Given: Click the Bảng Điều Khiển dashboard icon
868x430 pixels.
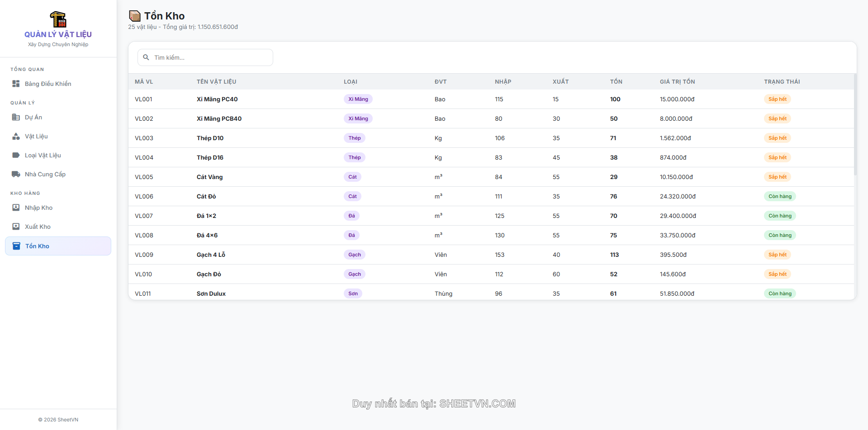Looking at the screenshot, I should [x=16, y=84].
